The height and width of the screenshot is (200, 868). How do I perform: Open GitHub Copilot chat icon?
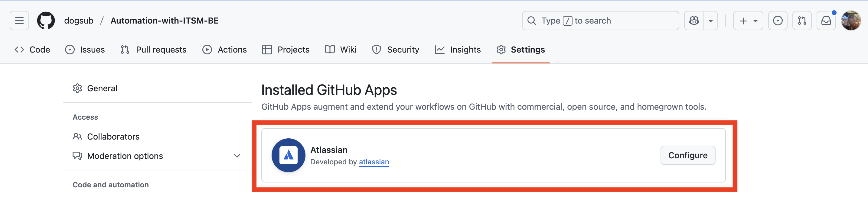tap(694, 21)
